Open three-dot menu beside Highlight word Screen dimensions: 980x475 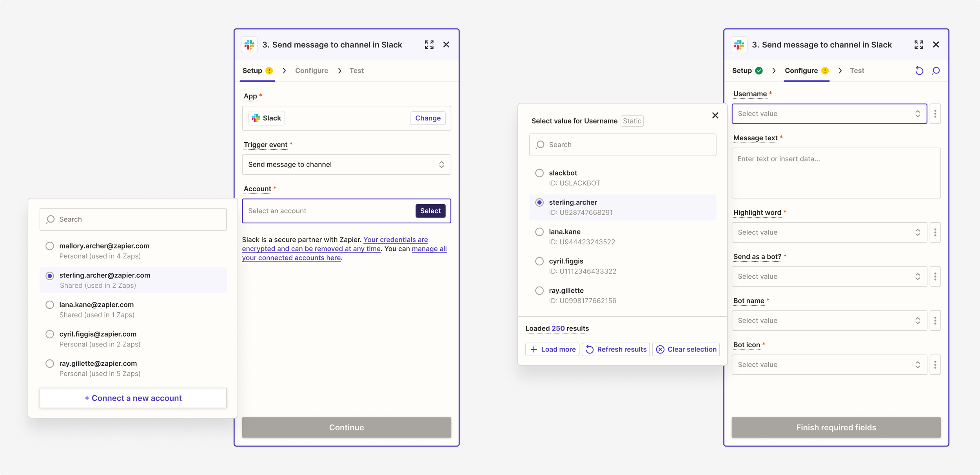935,232
